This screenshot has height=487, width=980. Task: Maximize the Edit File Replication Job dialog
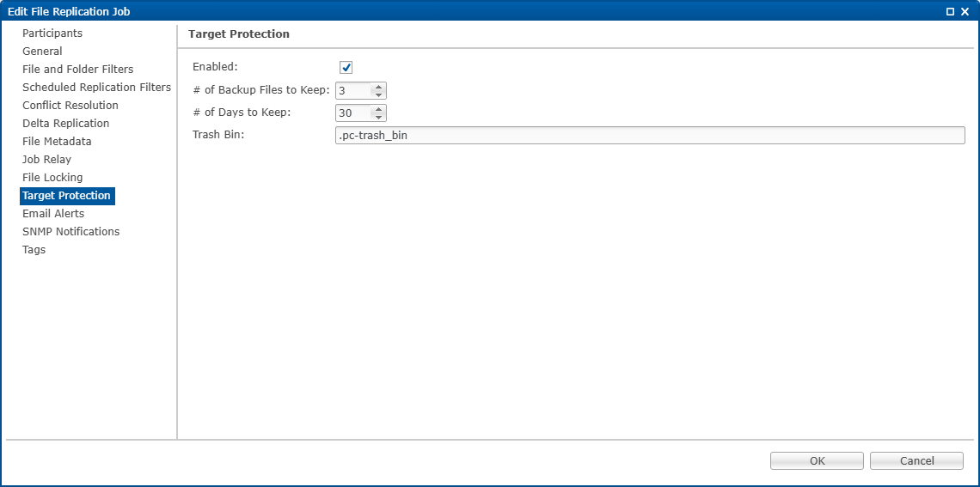[950, 12]
